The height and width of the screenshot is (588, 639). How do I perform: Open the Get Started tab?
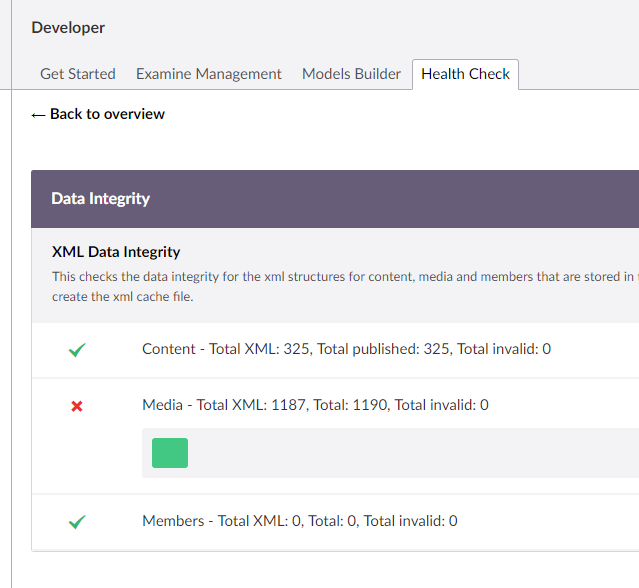[x=78, y=74]
